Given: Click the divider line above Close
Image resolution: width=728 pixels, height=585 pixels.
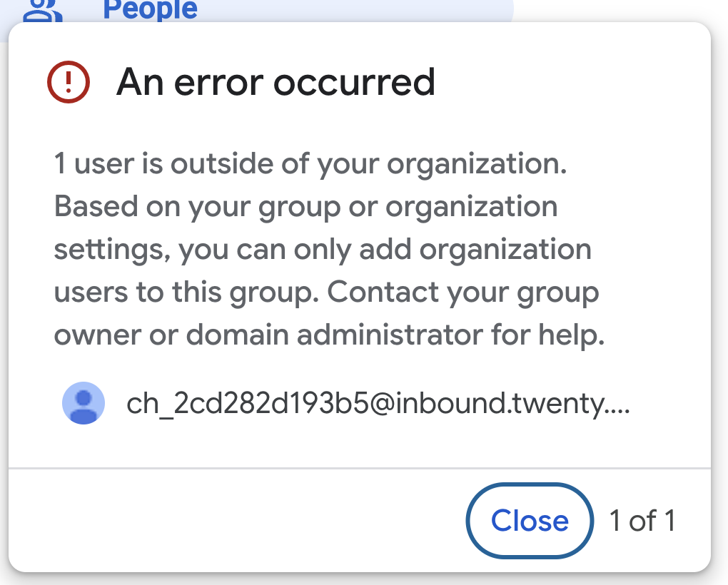Looking at the screenshot, I should (x=360, y=468).
